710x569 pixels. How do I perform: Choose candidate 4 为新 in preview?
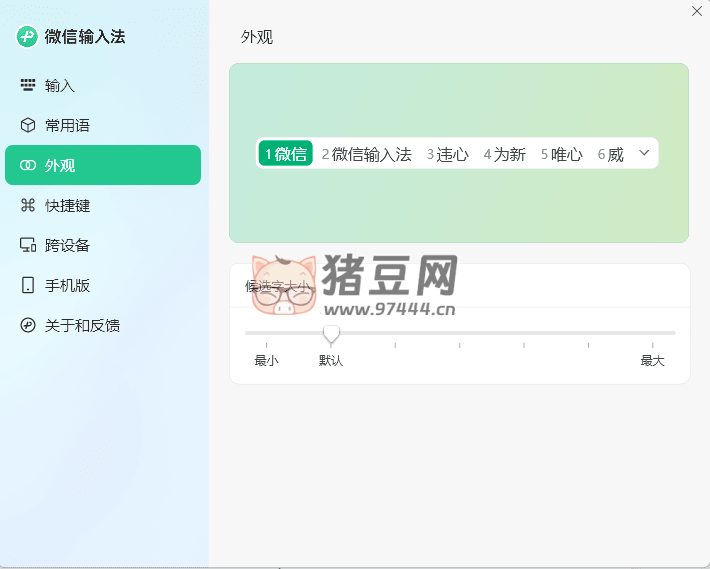(x=504, y=154)
